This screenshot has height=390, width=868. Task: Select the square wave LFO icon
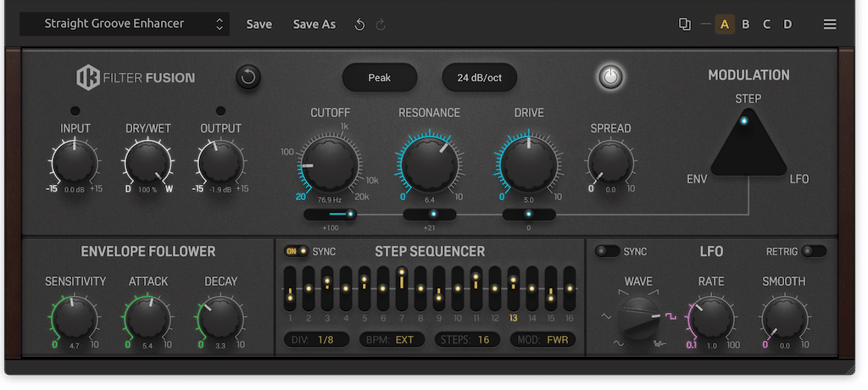[671, 316]
